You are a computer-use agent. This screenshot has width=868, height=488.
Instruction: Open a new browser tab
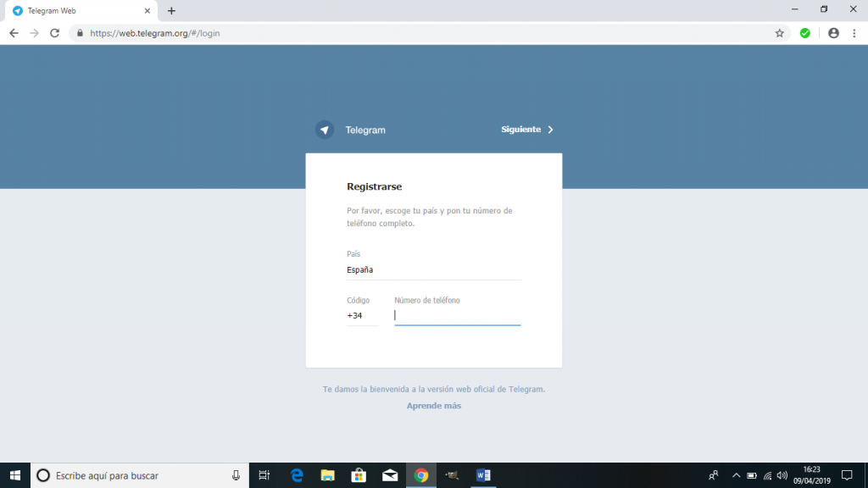point(171,10)
